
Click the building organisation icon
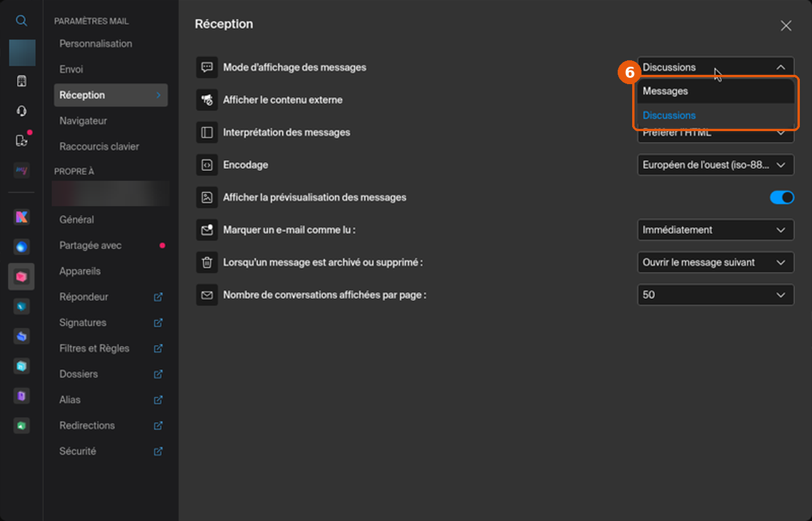click(21, 81)
